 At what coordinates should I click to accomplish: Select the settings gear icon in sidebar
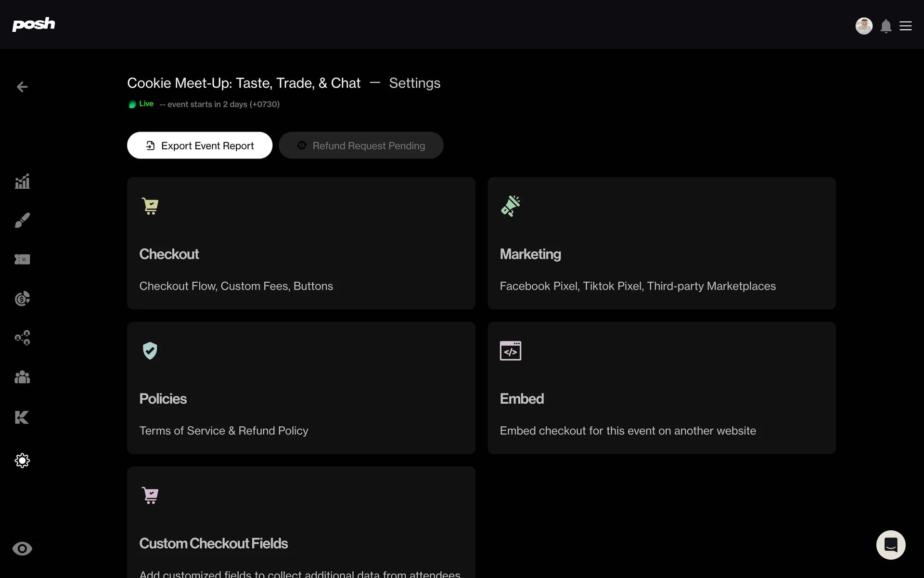[22, 460]
